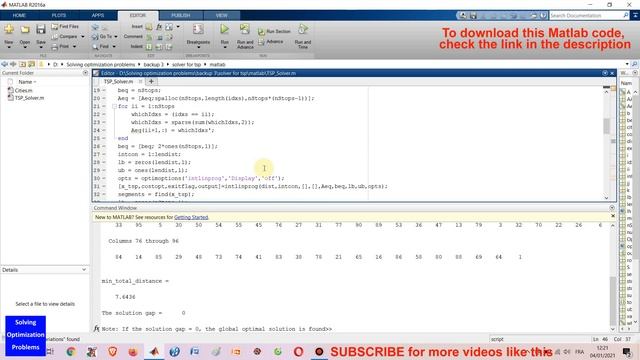640x360 pixels.
Task: Click 'solver for tsp' in address path
Action: click(x=186, y=64)
